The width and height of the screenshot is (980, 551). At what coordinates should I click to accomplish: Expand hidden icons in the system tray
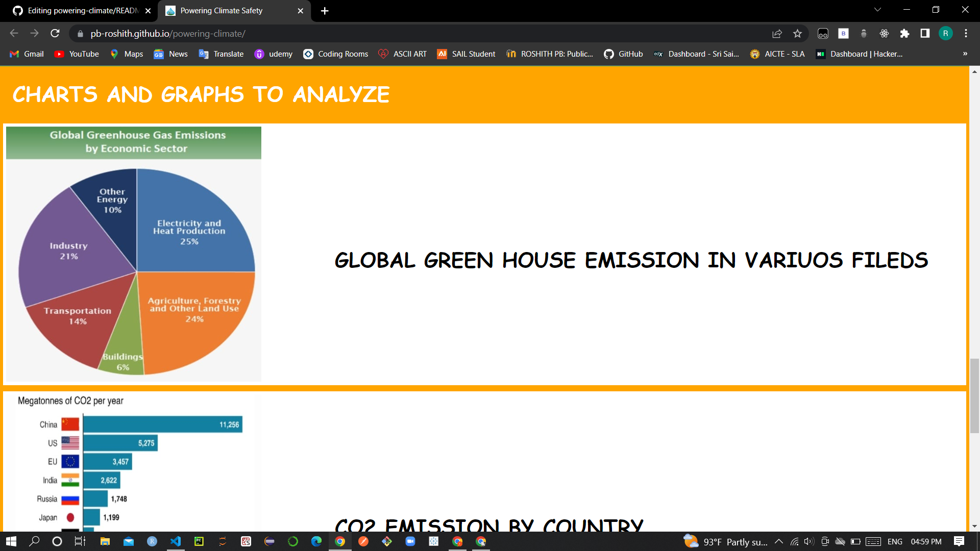(x=779, y=542)
